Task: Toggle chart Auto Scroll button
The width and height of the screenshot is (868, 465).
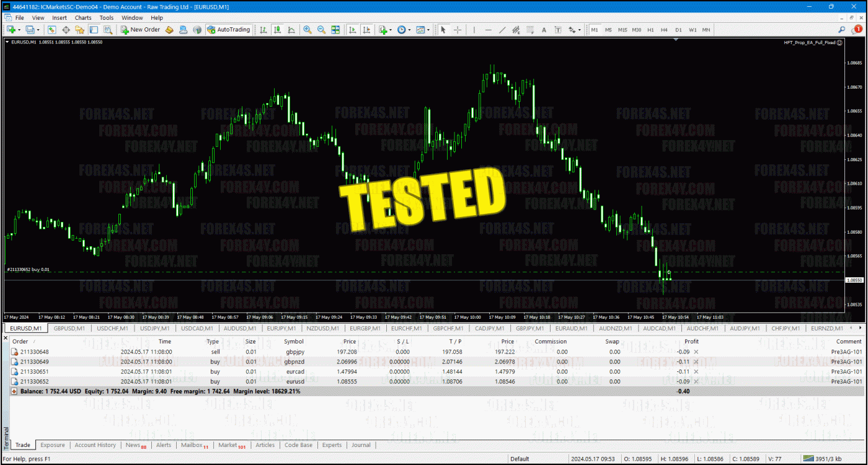Action: click(x=352, y=30)
